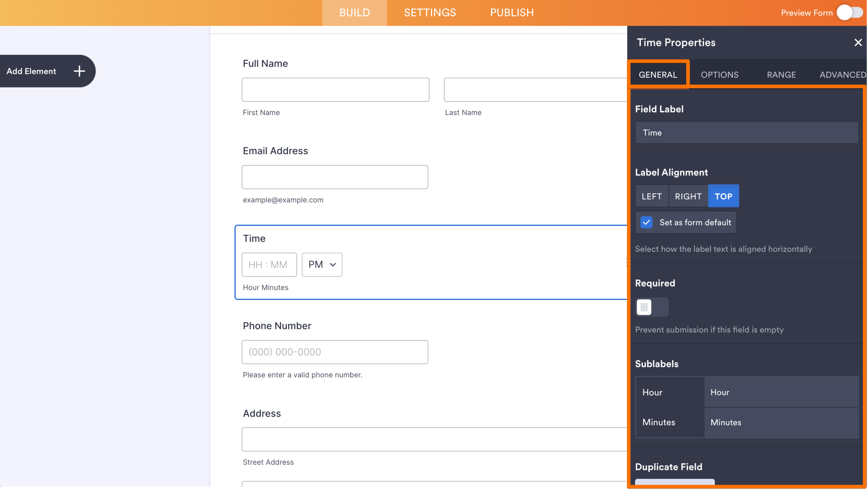
Task: Switch to the RANGE tab
Action: pos(781,74)
